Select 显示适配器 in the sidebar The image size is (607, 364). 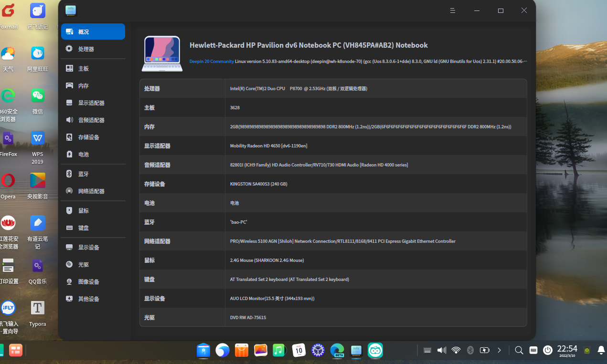click(93, 103)
